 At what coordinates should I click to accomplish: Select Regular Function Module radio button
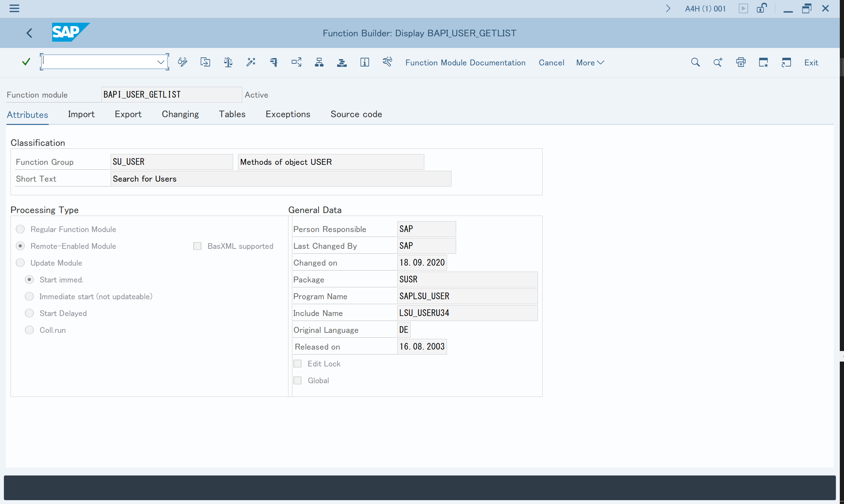(20, 229)
